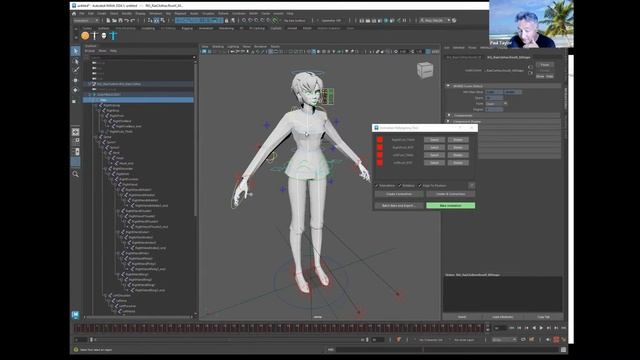Open the No Character Set dropdown
Image resolution: width=640 pixels, height=360 pixels.
click(x=431, y=340)
